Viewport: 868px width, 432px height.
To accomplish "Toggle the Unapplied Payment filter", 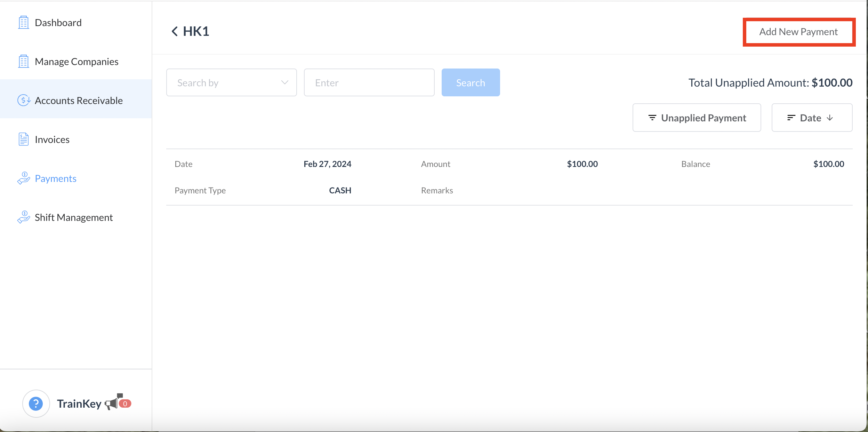I will click(x=697, y=118).
